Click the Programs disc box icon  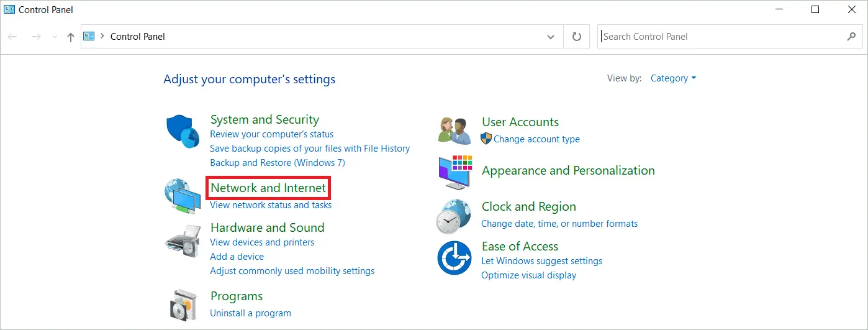click(183, 305)
